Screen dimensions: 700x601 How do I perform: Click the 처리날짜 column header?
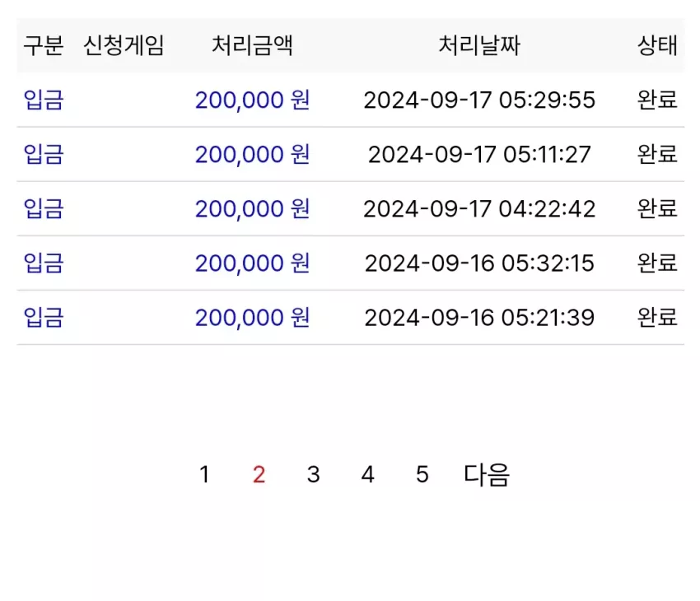[479, 45]
